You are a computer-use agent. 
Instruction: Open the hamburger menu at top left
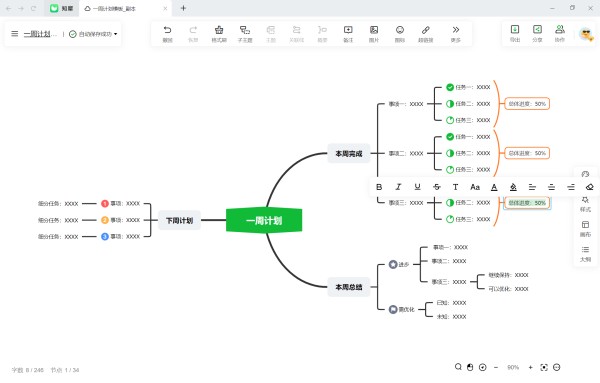pyautogui.click(x=15, y=34)
